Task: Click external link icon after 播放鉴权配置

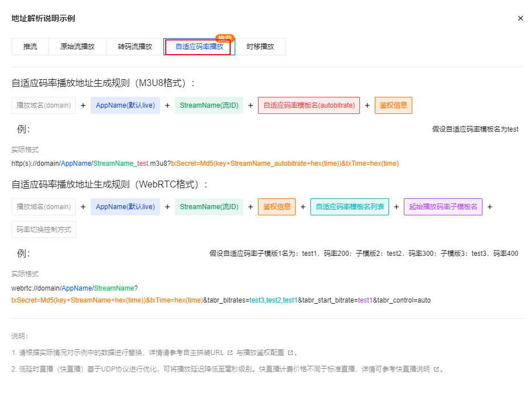Action: 290,353
